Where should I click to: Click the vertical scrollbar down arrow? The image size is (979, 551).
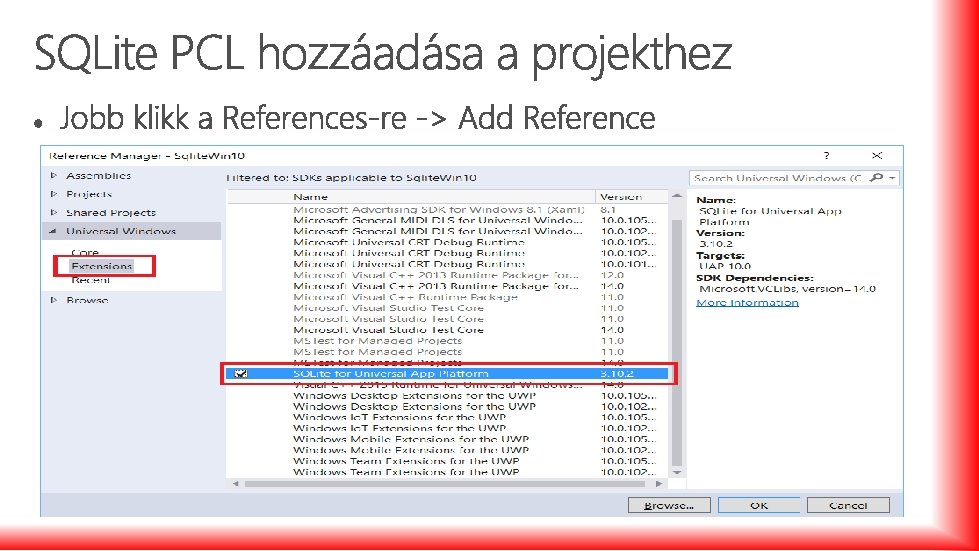(x=677, y=472)
